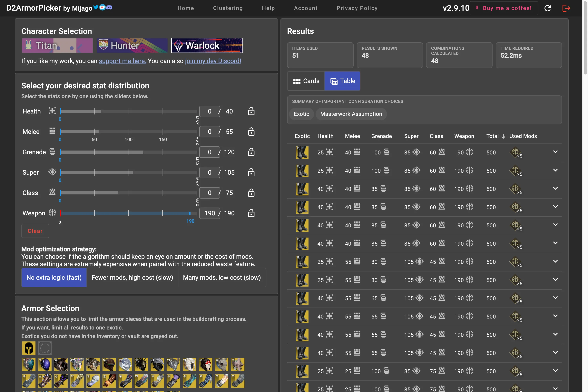This screenshot has height=392, width=588.
Task: Expand the second result row chevron
Action: 555,170
